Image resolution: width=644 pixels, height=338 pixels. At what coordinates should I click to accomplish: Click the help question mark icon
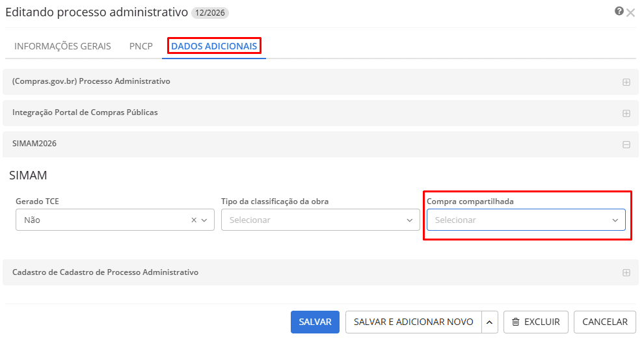click(x=619, y=11)
